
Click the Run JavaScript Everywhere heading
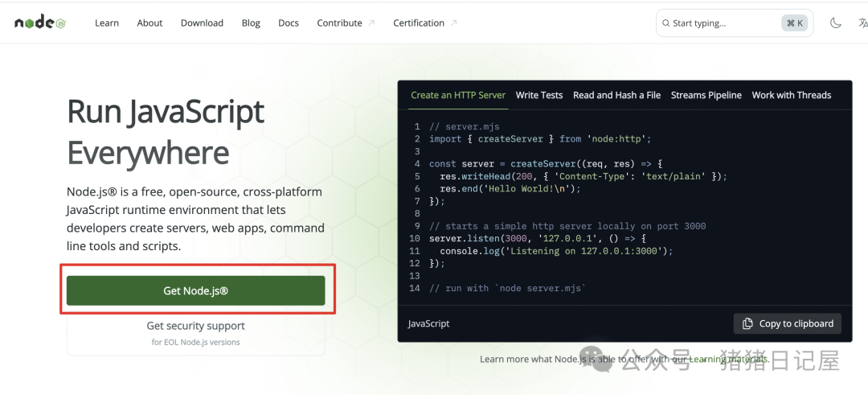pos(166,132)
